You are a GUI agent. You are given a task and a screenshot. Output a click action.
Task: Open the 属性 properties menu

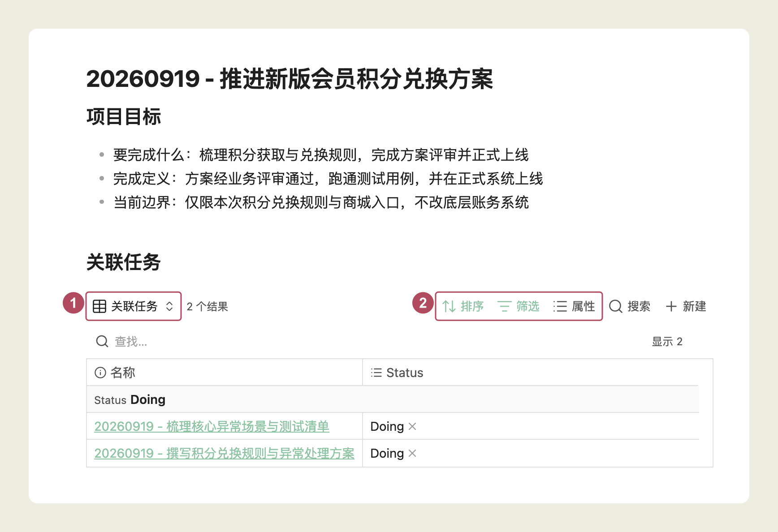click(x=574, y=306)
